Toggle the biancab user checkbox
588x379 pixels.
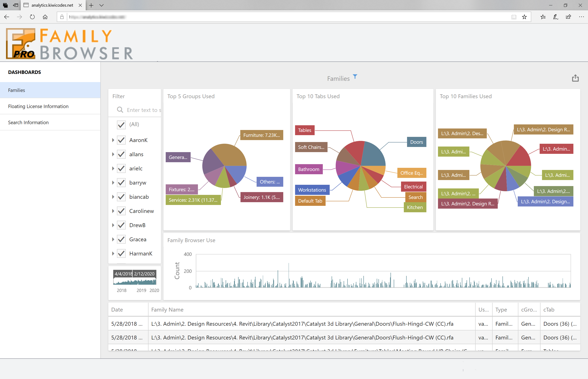pos(121,197)
